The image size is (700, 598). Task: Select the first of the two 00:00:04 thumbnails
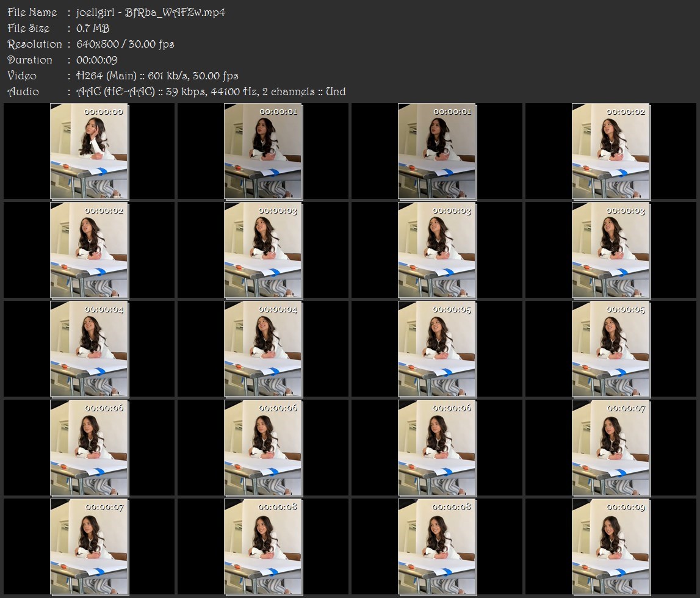point(89,349)
